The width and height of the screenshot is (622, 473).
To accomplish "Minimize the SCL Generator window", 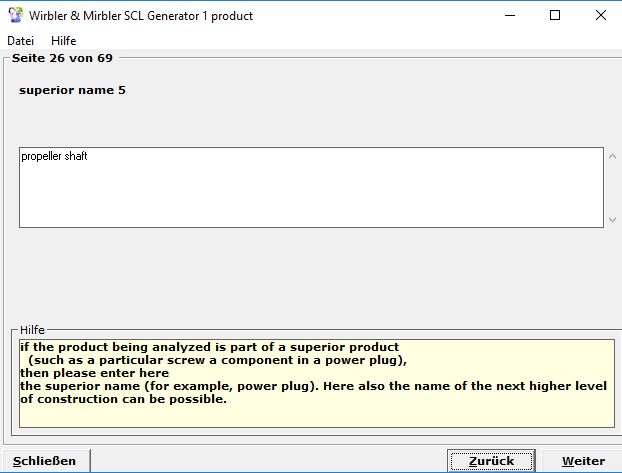I will point(510,15).
